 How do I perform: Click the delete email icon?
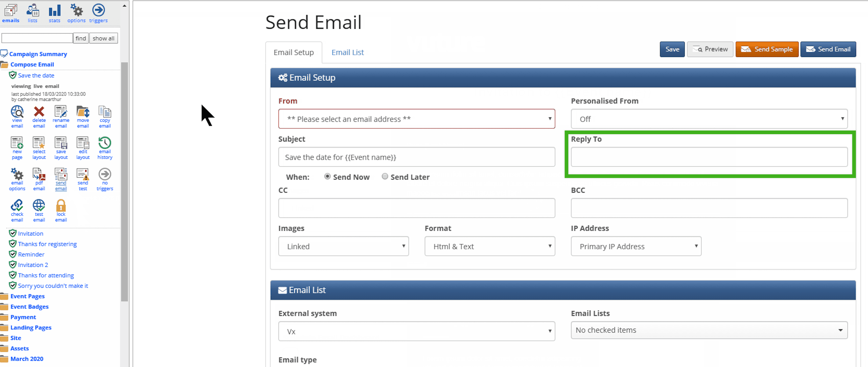pyautogui.click(x=39, y=111)
